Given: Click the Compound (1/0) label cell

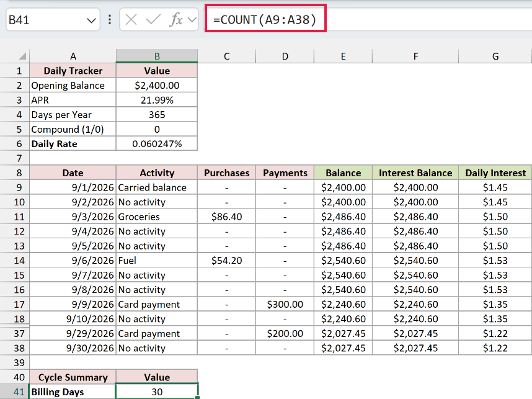Looking at the screenshot, I should coord(73,129).
